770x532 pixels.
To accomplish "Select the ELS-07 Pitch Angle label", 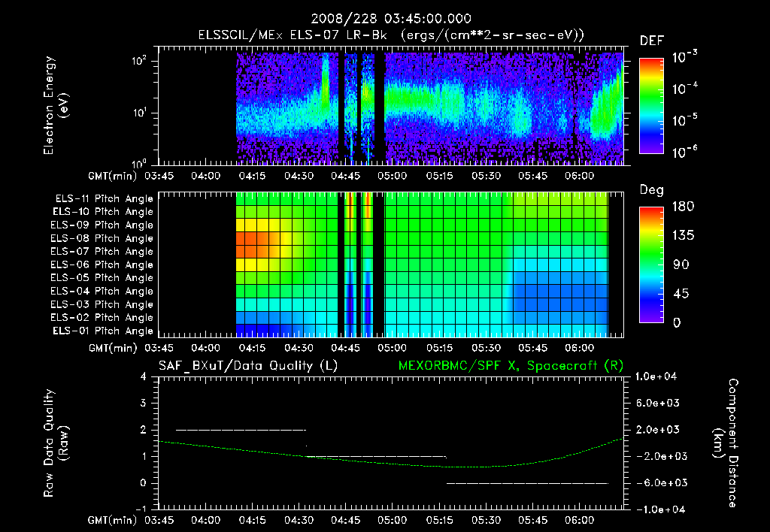I will point(102,251).
